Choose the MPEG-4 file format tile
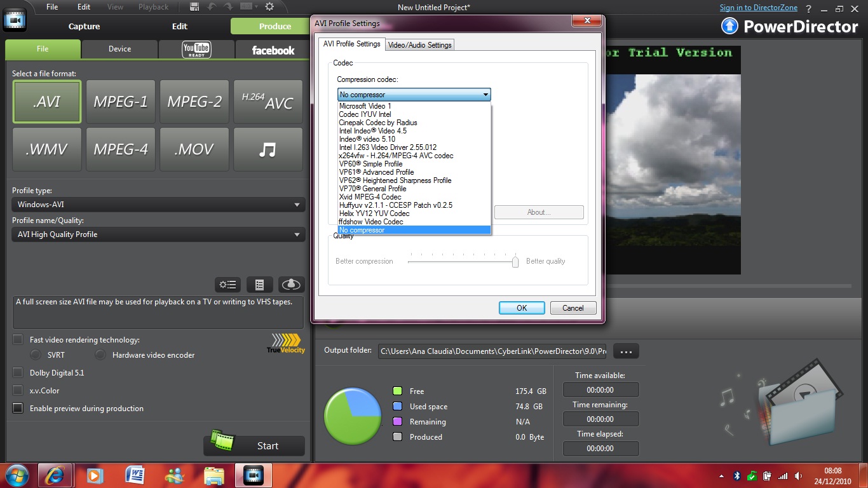 tap(121, 149)
